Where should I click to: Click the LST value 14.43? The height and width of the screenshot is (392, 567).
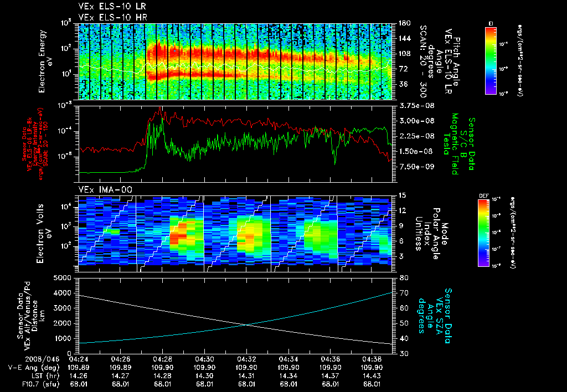point(372,376)
